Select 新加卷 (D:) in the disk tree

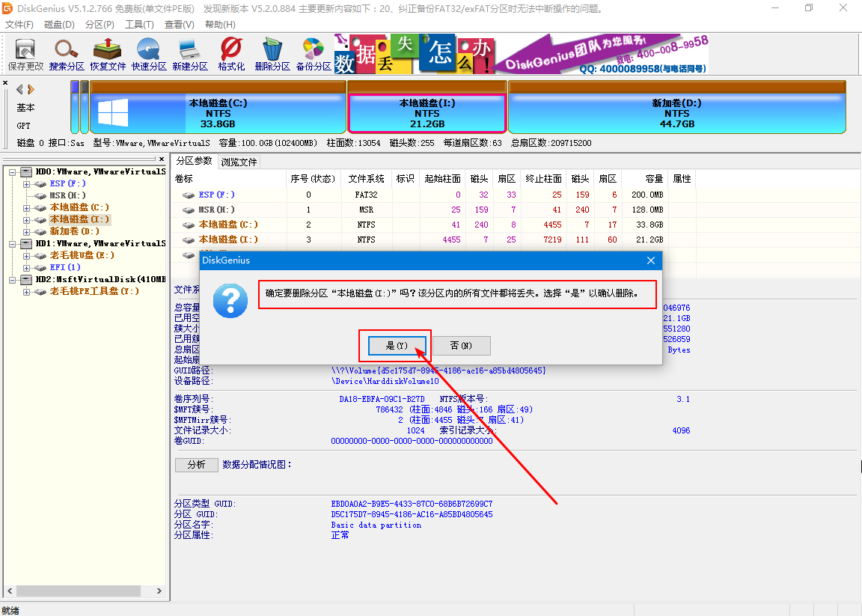coord(74,231)
